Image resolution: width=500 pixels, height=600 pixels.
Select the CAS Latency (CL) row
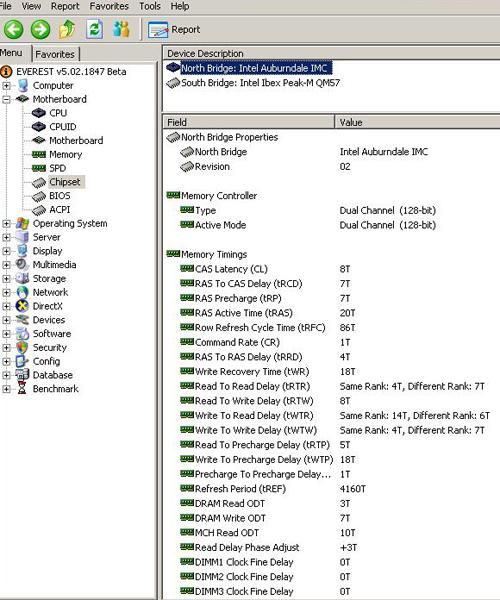coord(331,269)
